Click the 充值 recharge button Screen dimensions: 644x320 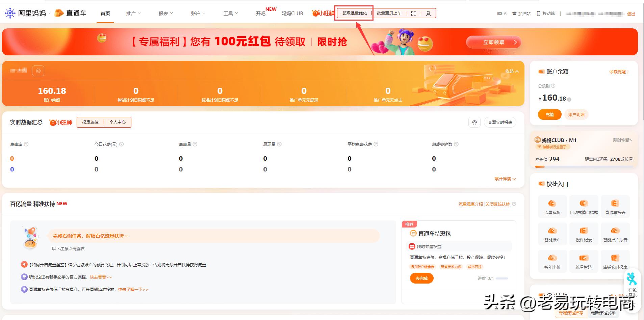tap(549, 114)
